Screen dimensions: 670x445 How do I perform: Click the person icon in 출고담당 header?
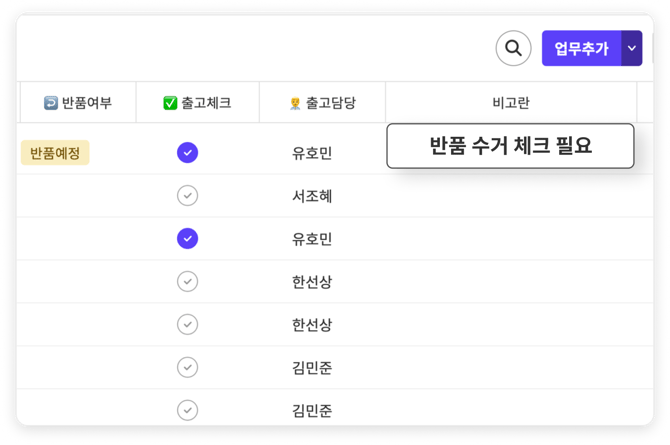[x=295, y=102]
